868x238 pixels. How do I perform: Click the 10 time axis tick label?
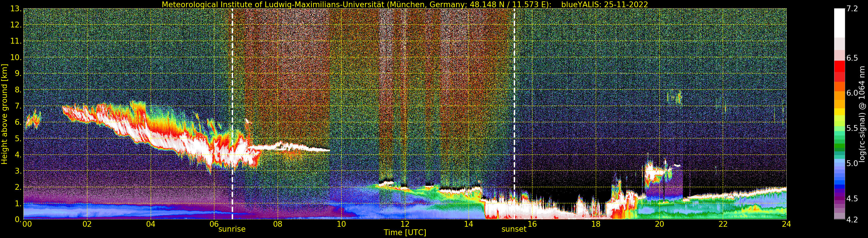coord(341,224)
